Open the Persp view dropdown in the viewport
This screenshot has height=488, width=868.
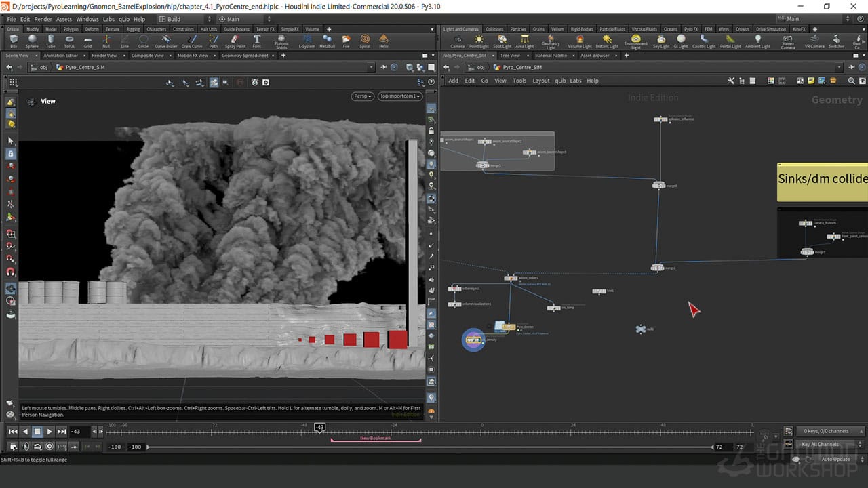pos(362,96)
